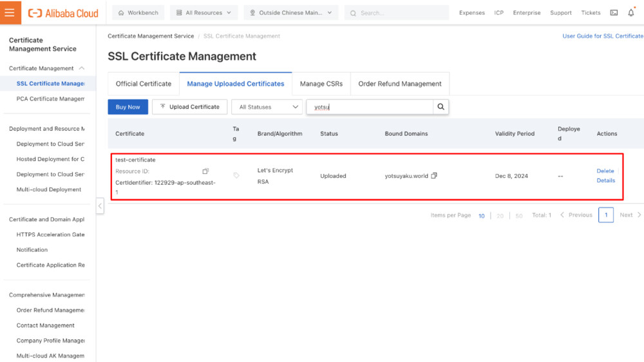Image resolution: width=644 pixels, height=362 pixels.
Task: Expand the All Resources dropdown
Action: 204,13
